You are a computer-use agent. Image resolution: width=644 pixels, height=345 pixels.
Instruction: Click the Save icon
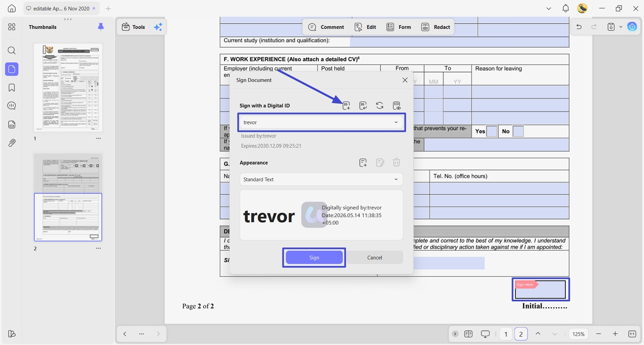(611, 27)
